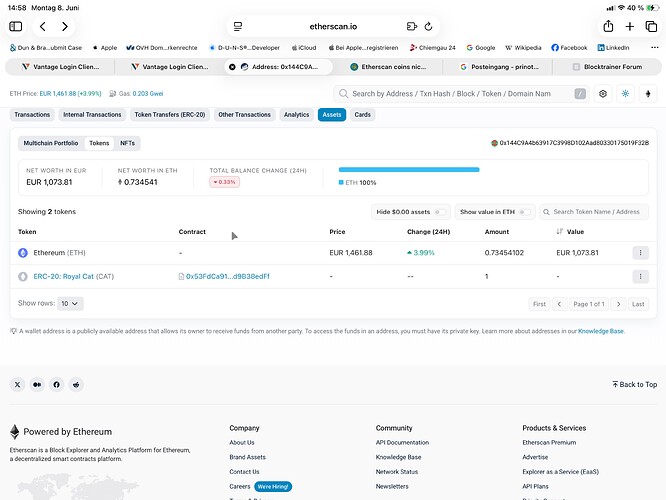
Task: Select the NFTs sub-tab
Action: (127, 143)
